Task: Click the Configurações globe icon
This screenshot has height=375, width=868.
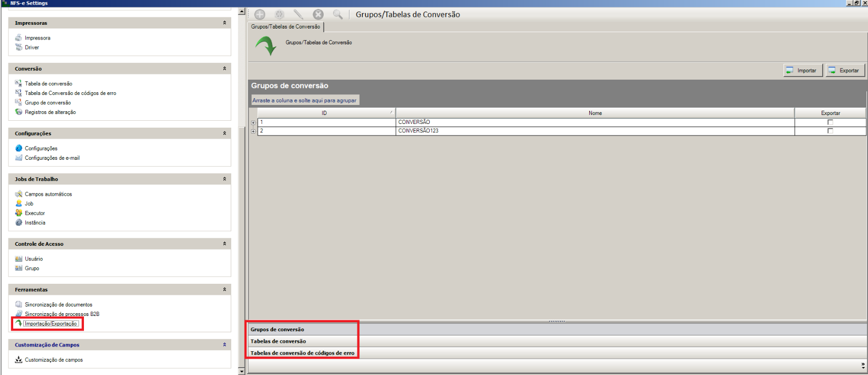Action: click(x=18, y=148)
